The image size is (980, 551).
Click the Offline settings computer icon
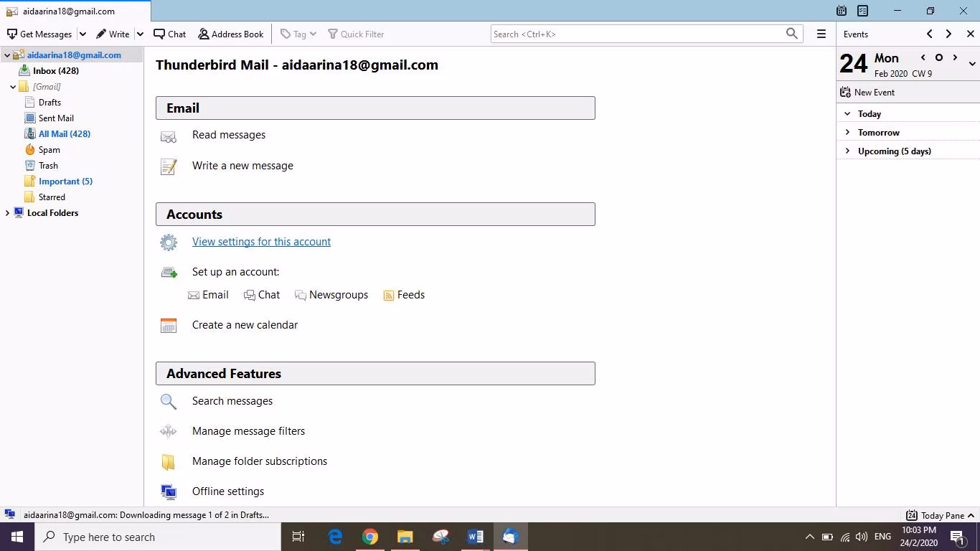[x=169, y=492]
